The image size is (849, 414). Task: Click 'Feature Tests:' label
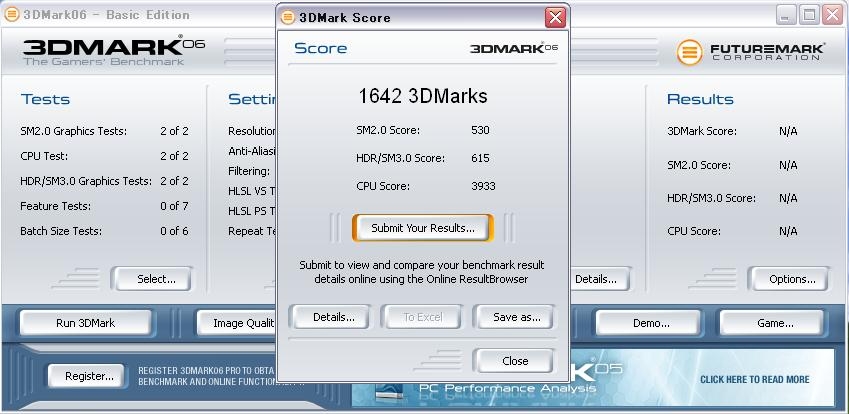point(56,206)
